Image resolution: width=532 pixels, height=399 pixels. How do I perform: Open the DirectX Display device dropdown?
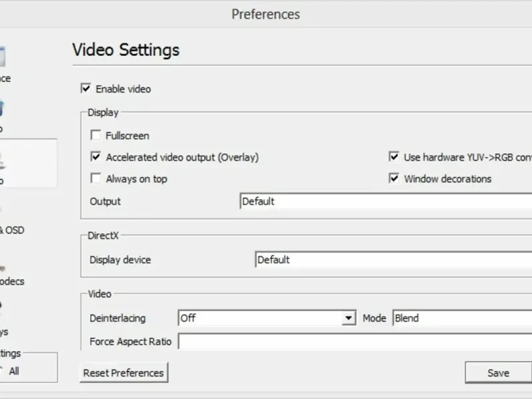click(x=394, y=260)
